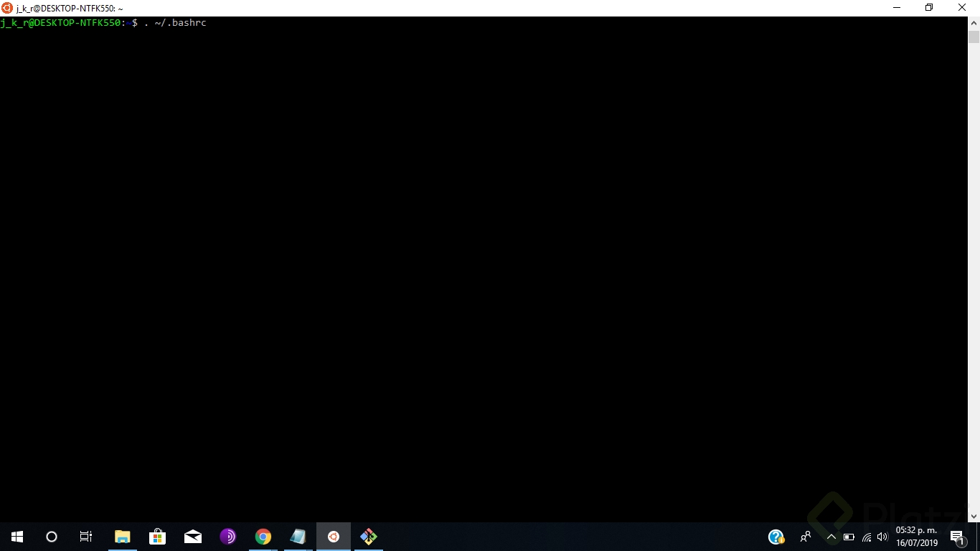The image size is (980, 551).
Task: Open the Mail app on the taskbar
Action: tap(192, 537)
